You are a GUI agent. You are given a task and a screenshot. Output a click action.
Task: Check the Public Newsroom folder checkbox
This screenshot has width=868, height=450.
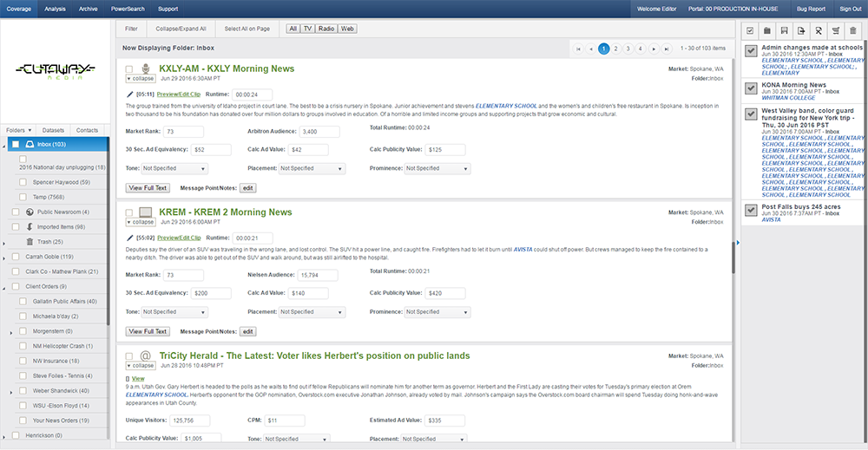click(16, 212)
